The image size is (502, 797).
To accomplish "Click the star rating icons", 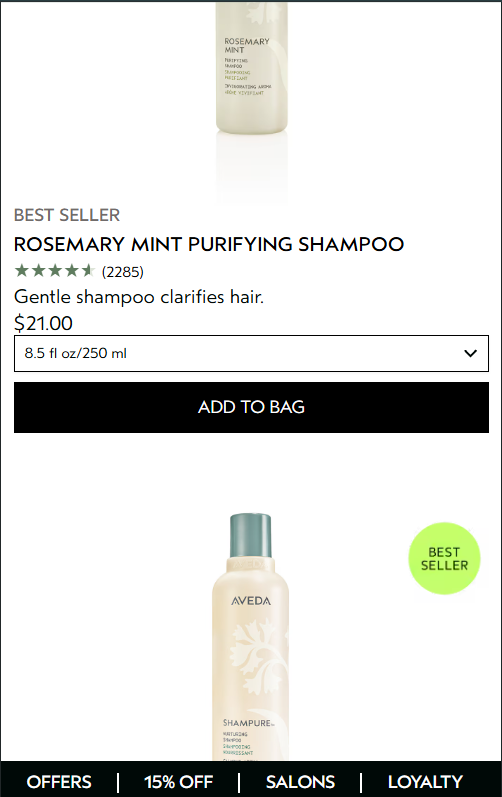I will tap(54, 270).
